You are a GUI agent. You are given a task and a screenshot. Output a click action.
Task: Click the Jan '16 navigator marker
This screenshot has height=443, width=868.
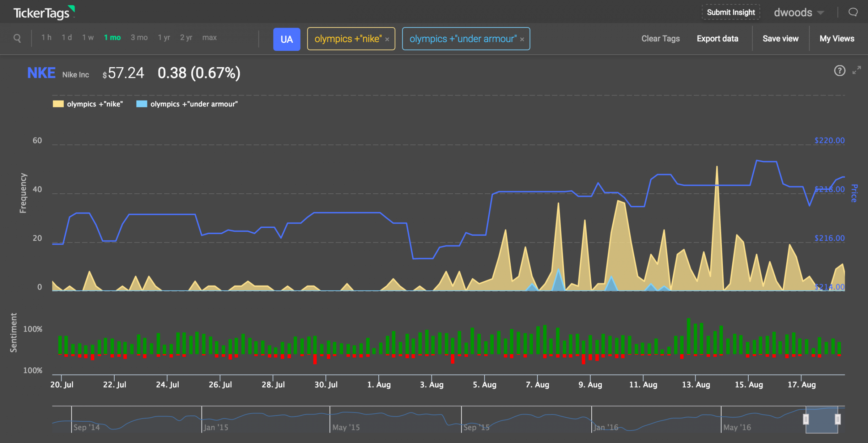tap(606, 427)
